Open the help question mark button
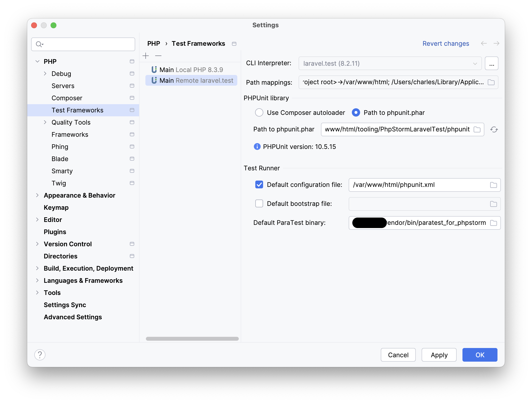Viewport: 532px width, 403px height. (40, 355)
